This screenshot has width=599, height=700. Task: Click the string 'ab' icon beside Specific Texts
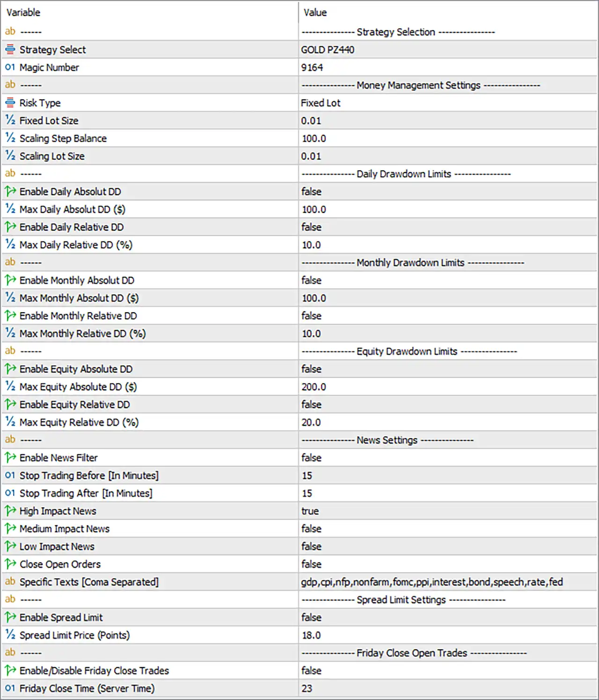click(10, 582)
